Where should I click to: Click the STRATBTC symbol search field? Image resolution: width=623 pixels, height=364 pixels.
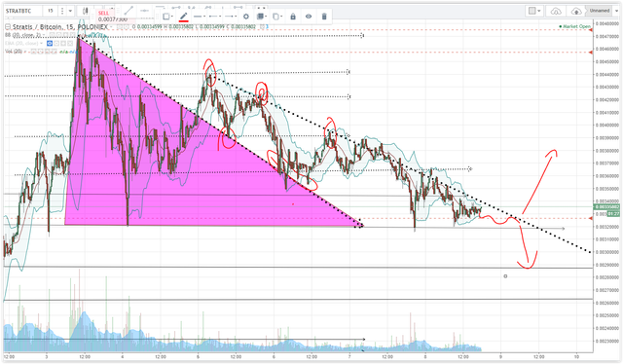point(23,11)
